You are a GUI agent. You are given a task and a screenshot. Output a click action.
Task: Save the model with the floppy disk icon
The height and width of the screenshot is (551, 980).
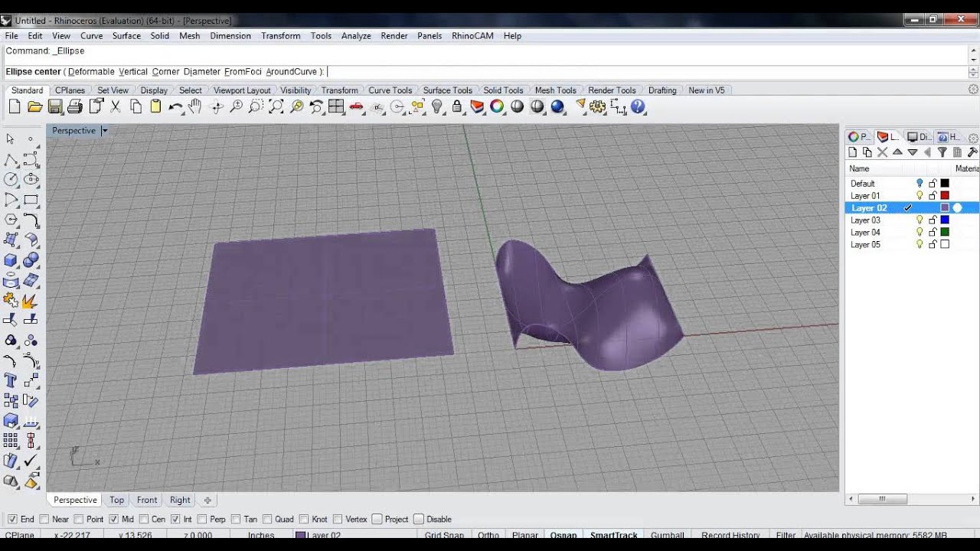[x=55, y=107]
